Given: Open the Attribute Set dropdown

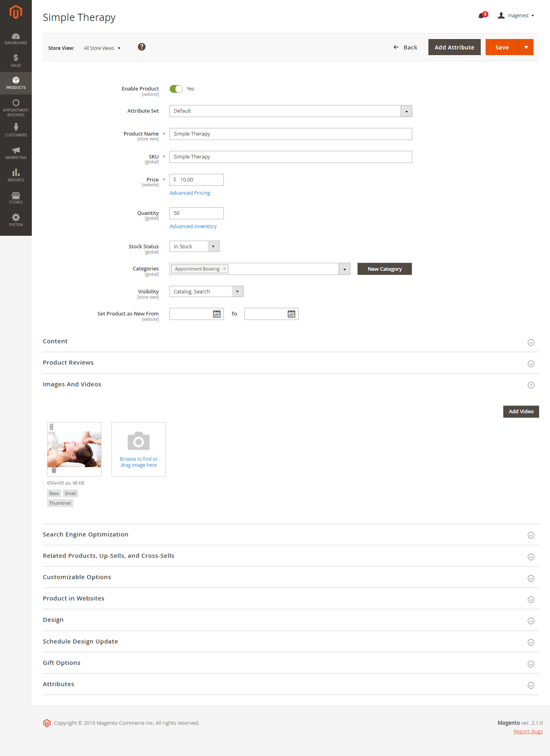Looking at the screenshot, I should [x=406, y=111].
